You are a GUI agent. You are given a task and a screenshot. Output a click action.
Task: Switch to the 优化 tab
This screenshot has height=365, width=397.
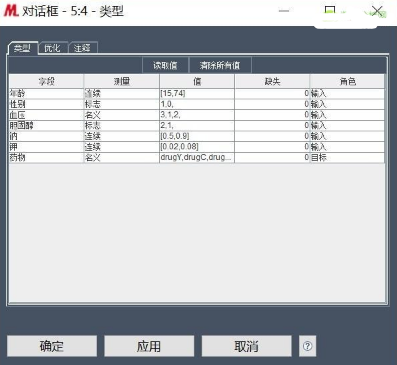(53, 48)
